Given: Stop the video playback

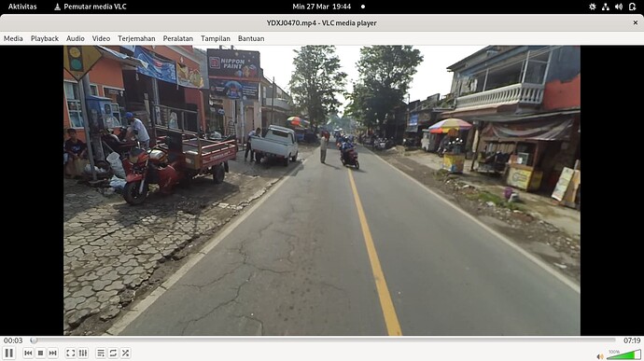Looking at the screenshot, I should pyautogui.click(x=40, y=353).
